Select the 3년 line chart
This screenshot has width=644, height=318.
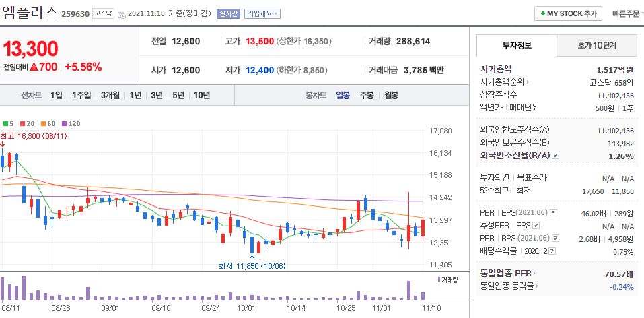pos(157,96)
